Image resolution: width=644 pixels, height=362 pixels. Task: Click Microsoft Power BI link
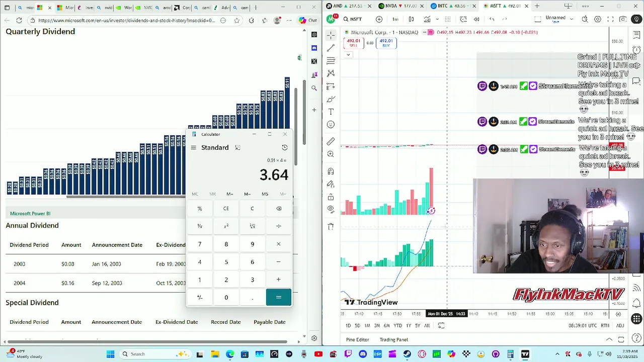click(x=30, y=214)
